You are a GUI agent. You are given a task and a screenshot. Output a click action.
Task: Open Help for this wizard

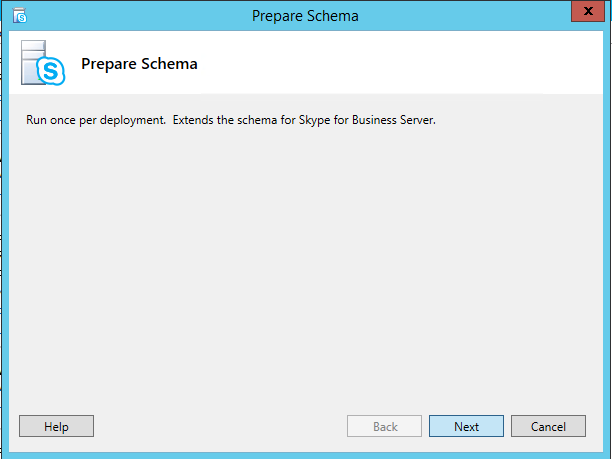pyautogui.click(x=56, y=426)
